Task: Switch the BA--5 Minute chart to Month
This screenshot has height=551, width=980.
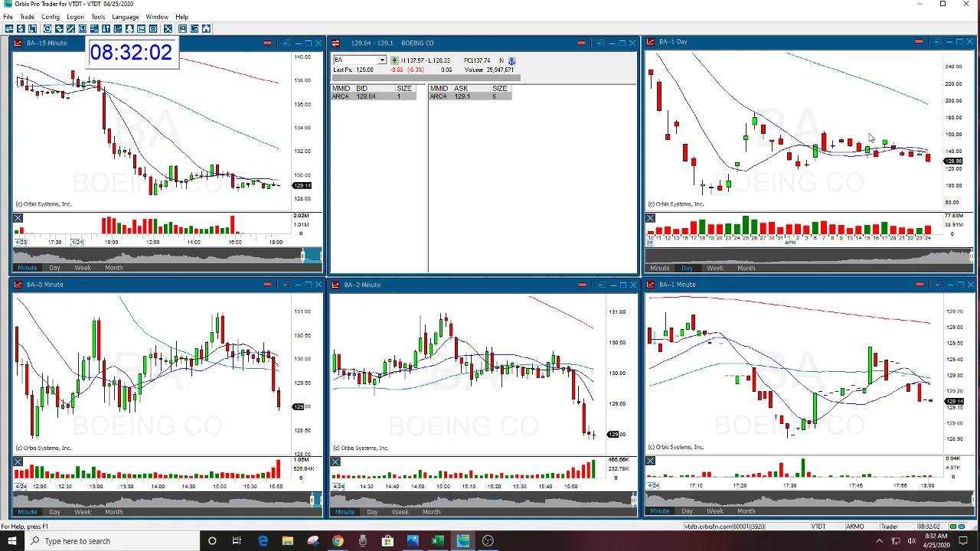Action: pos(114,512)
